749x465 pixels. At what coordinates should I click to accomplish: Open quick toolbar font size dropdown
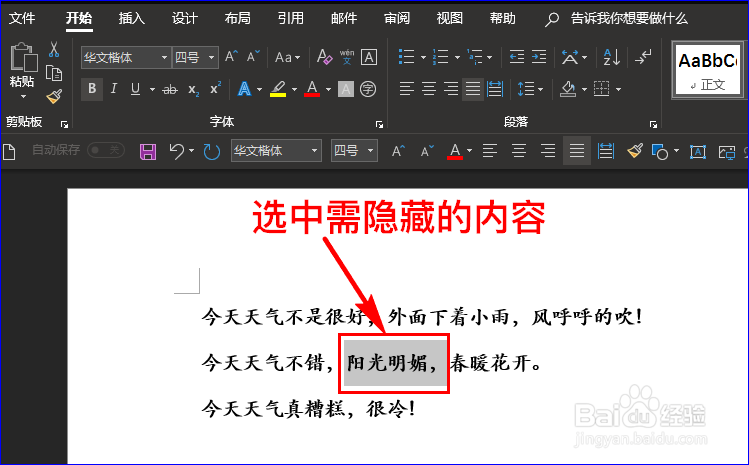tap(370, 151)
